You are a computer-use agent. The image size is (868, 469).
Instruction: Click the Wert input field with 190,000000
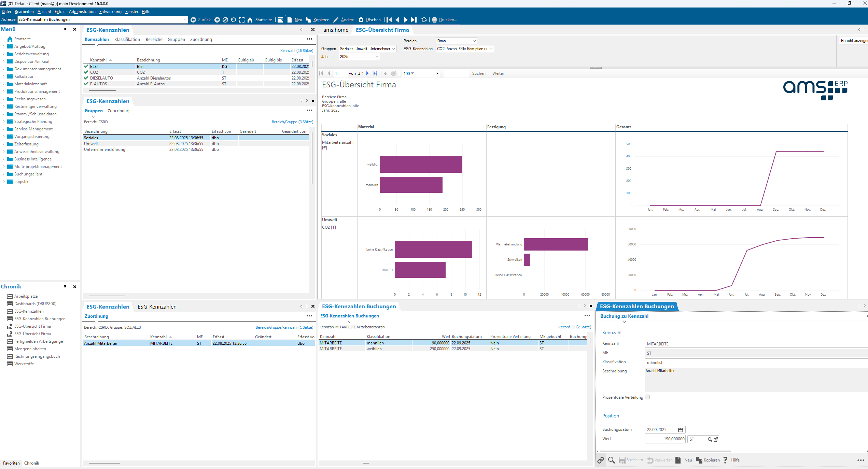click(x=664, y=439)
